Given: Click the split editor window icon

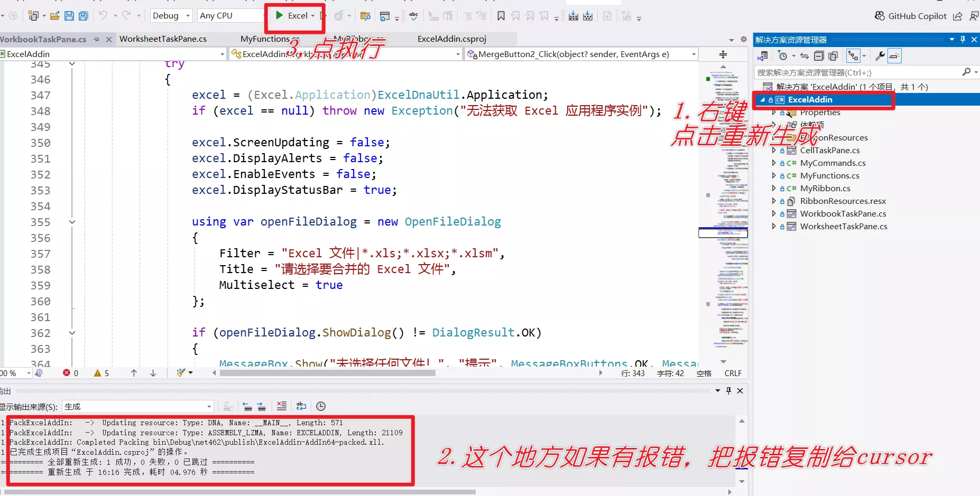Looking at the screenshot, I should tap(723, 54).
